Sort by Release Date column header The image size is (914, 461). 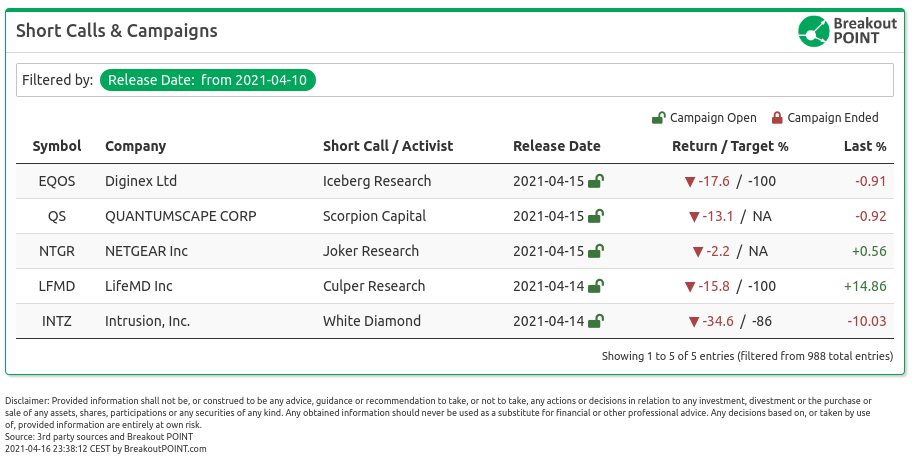pyautogui.click(x=557, y=146)
